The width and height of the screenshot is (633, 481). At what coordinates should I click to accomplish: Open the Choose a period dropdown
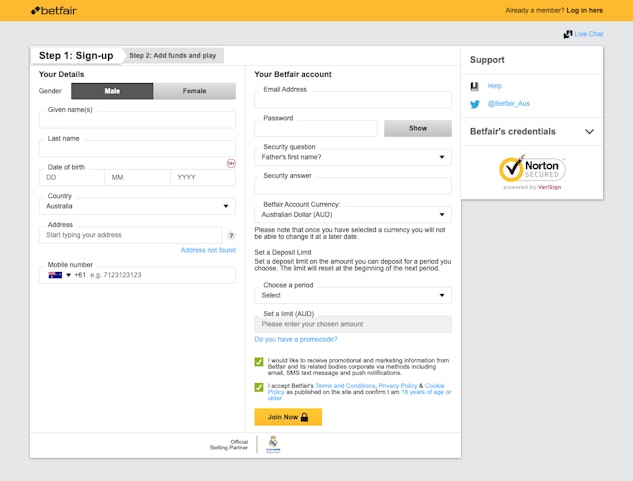(353, 295)
